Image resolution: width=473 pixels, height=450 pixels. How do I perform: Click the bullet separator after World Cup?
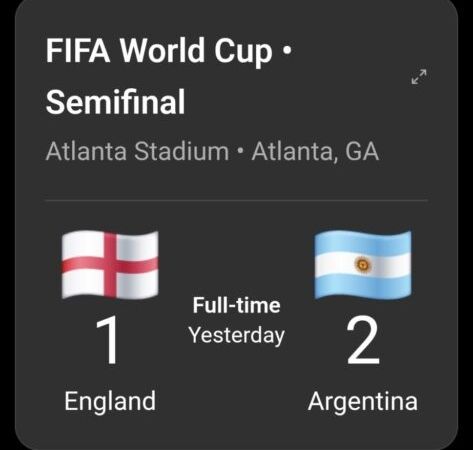pos(287,51)
